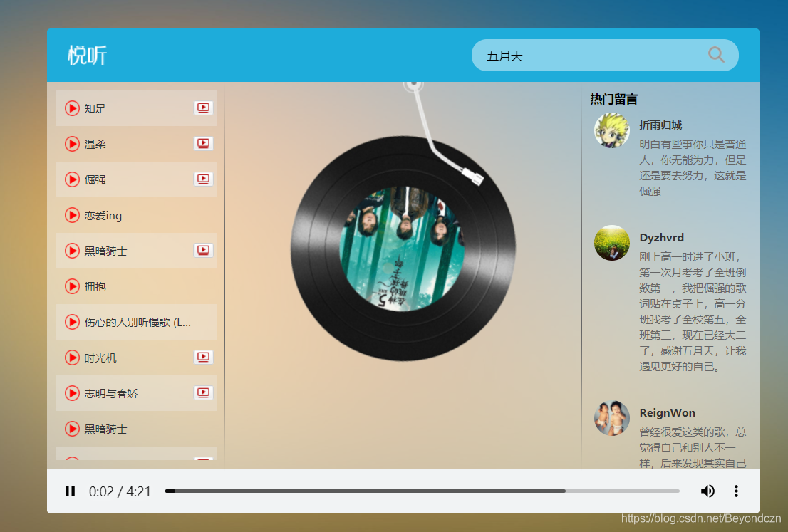Play the song 知足
Screen dimensions: 788x532
(72, 108)
